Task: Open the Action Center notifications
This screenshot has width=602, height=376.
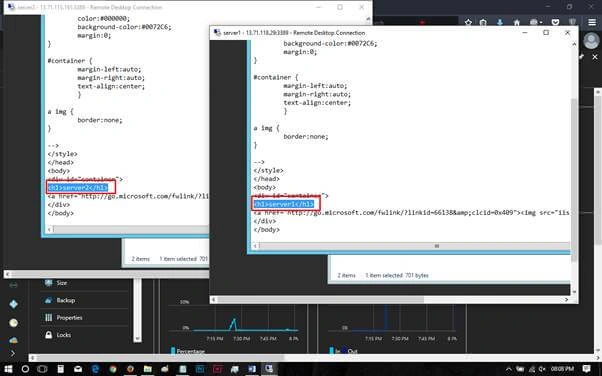Action: coord(586,369)
